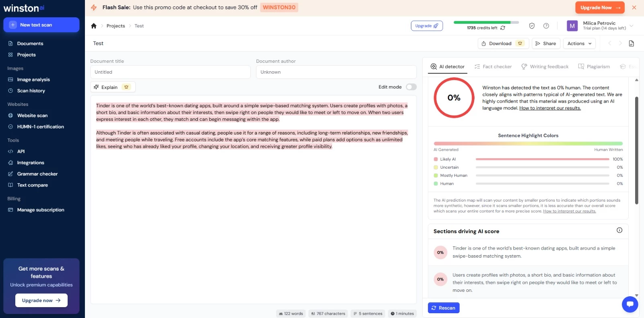The image size is (644, 318).
Task: Click the reading time clock icon
Action: click(392, 314)
